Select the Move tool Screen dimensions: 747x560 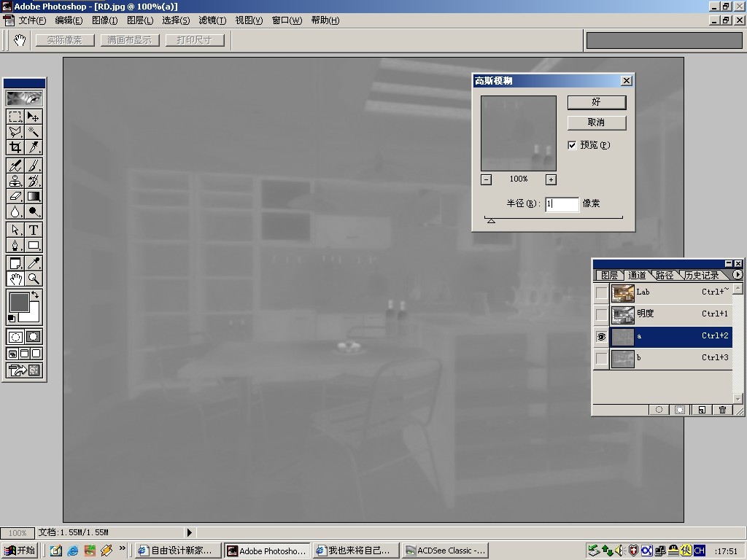coord(34,117)
